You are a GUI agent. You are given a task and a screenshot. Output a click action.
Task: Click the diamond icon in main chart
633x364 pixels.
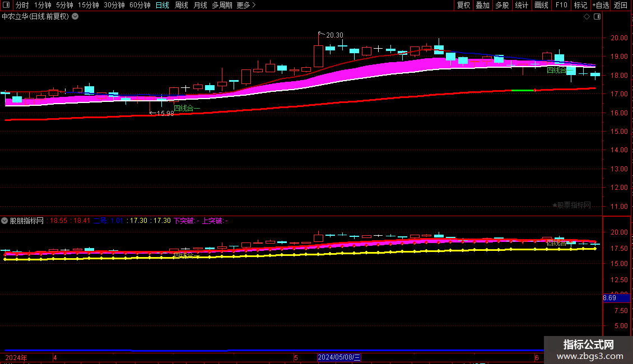[587, 17]
